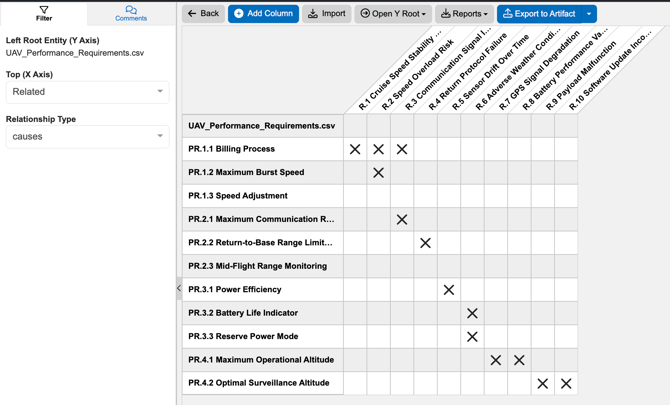Click column header R.1 Cruise Speed Stability
The width and height of the screenshot is (670, 405).
(400, 70)
